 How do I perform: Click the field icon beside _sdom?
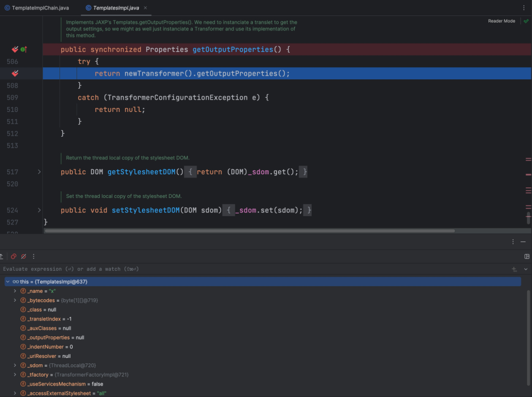click(x=23, y=365)
